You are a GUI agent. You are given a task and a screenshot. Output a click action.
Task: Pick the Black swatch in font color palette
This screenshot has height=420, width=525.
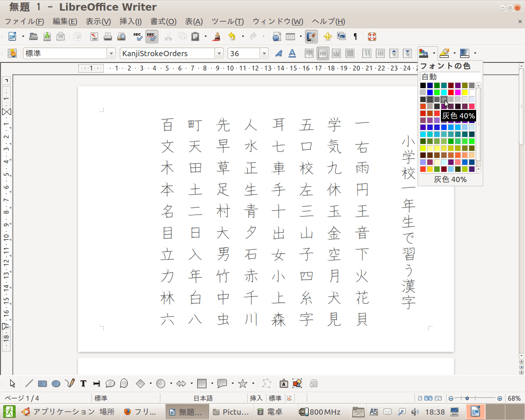pos(423,85)
